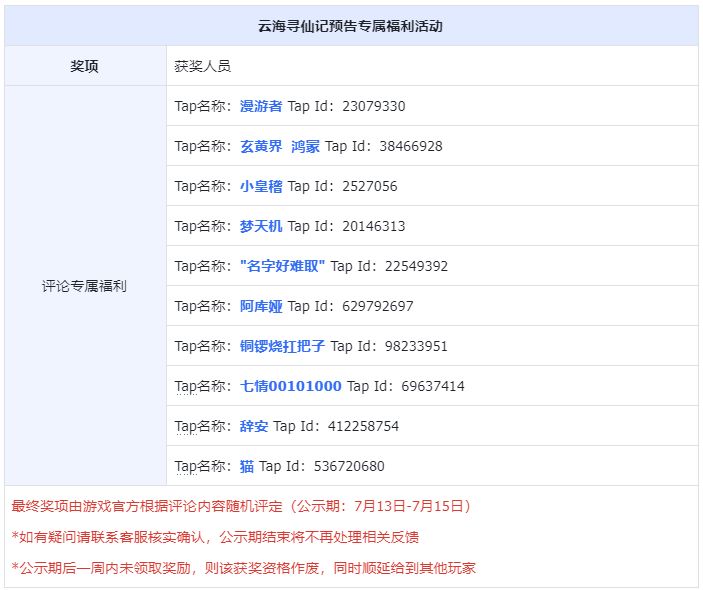This screenshot has width=703, height=590.
Task: Click Tap Id 629792697
Action: (x=351, y=306)
